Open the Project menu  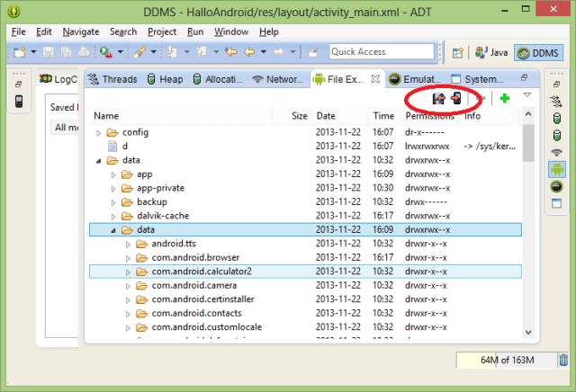coord(162,32)
